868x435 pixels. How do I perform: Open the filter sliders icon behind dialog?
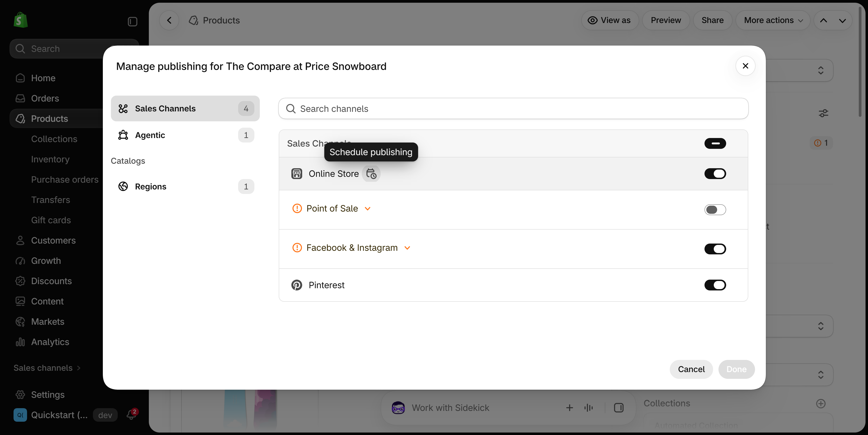coord(824,113)
